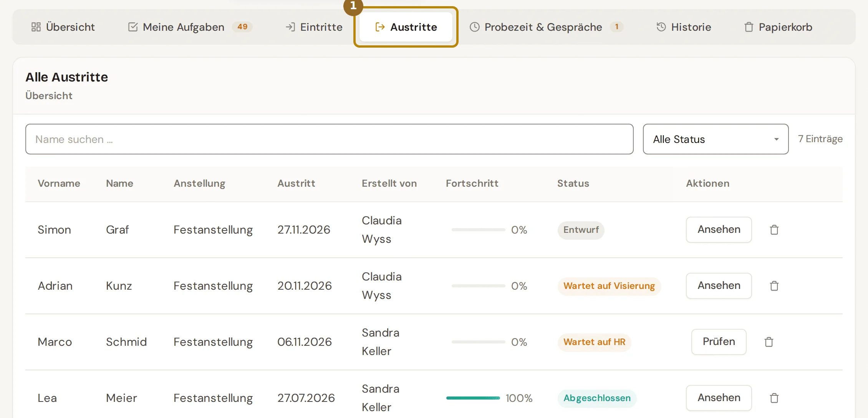Go to the Eintritte tab
The height and width of the screenshot is (418, 868).
(x=314, y=27)
